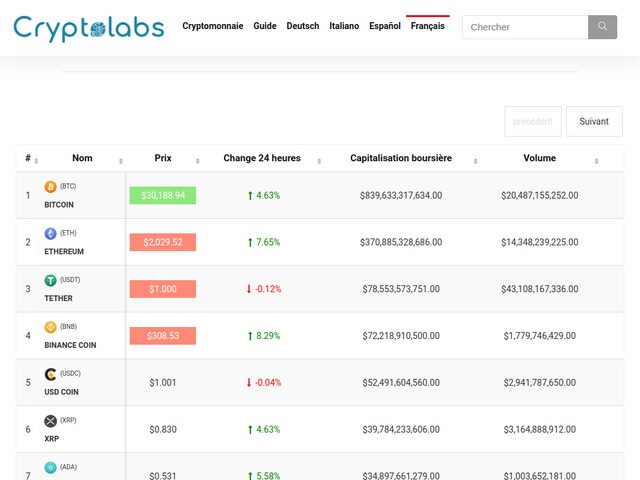Select the Español language link
640x480 pixels.
point(385,26)
